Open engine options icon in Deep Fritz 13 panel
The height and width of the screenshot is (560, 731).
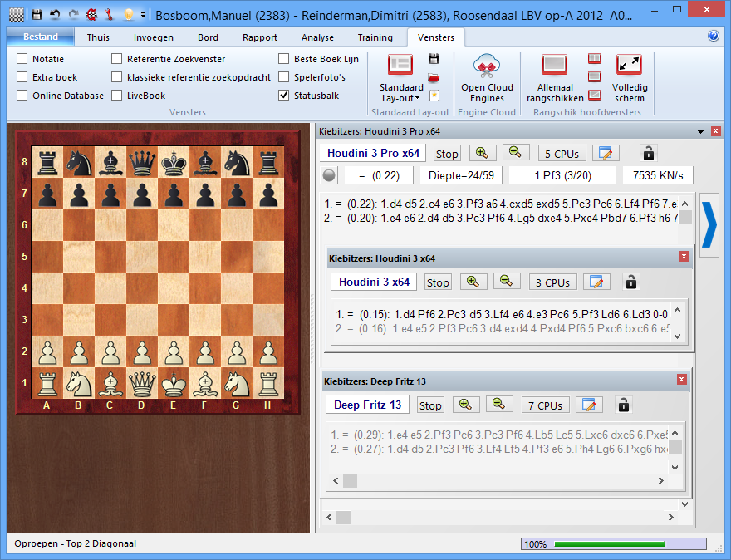tap(589, 405)
